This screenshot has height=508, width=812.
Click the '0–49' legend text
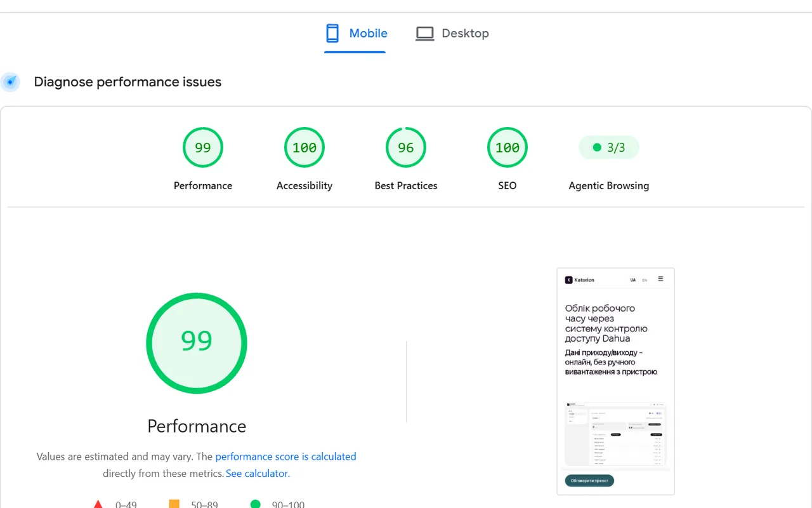[x=126, y=505]
